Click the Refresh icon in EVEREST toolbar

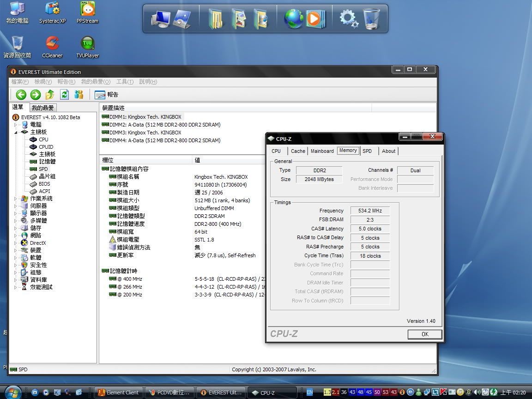click(65, 95)
